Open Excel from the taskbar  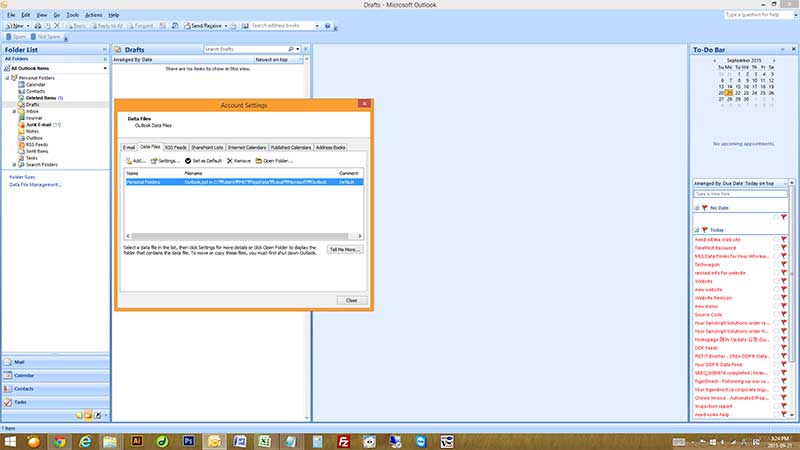(264, 441)
